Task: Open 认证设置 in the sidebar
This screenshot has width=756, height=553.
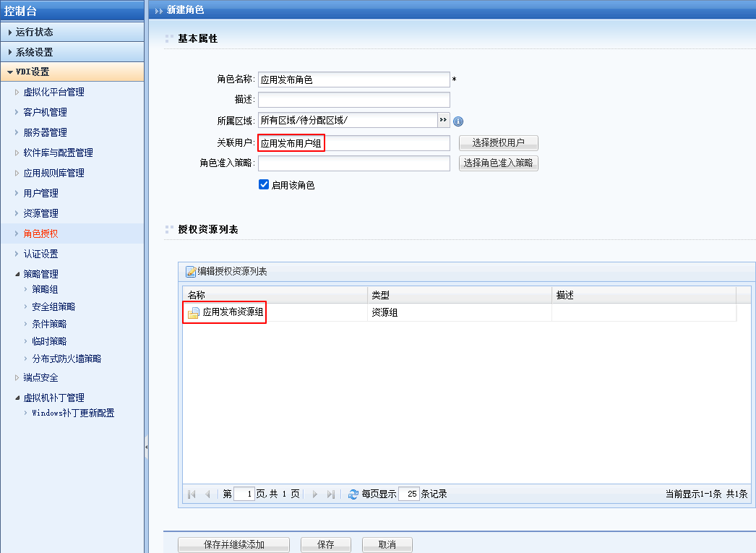Action: 40,254
